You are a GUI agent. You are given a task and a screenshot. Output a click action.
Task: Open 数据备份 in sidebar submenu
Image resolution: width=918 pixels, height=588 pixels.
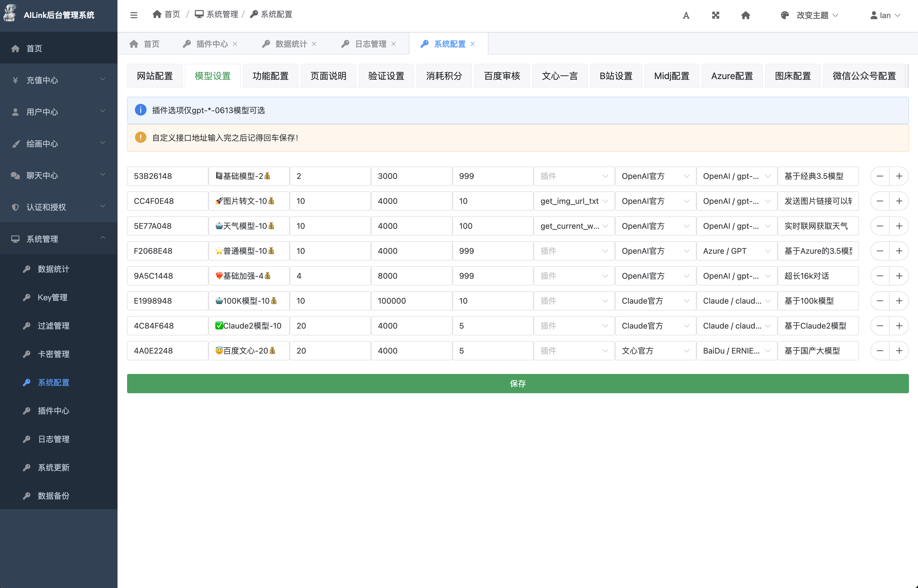58,496
